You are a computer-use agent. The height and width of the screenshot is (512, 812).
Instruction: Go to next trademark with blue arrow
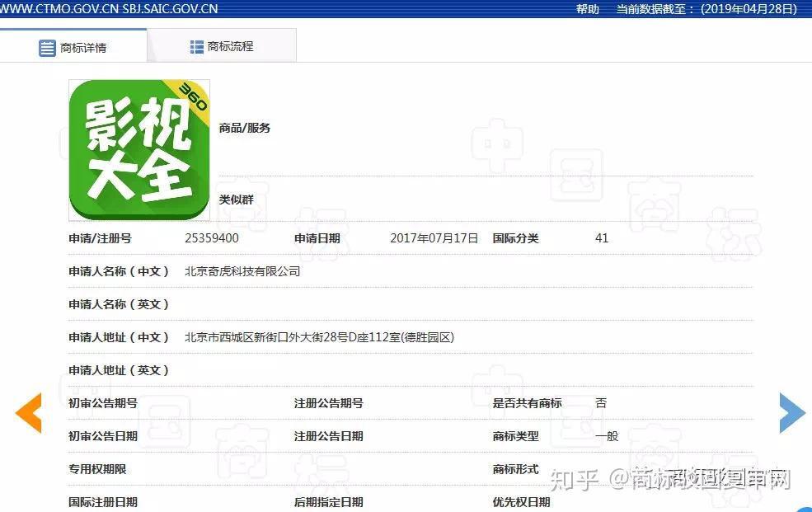coord(792,412)
